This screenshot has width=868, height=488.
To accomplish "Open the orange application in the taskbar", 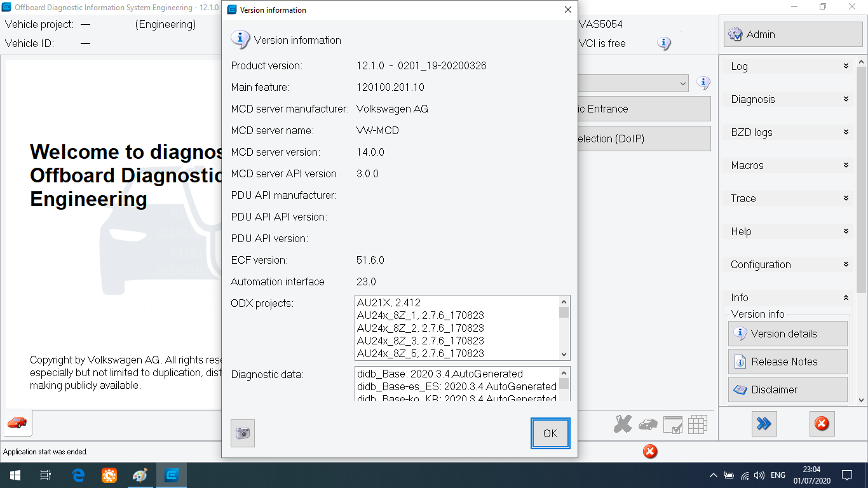I will tap(109, 475).
